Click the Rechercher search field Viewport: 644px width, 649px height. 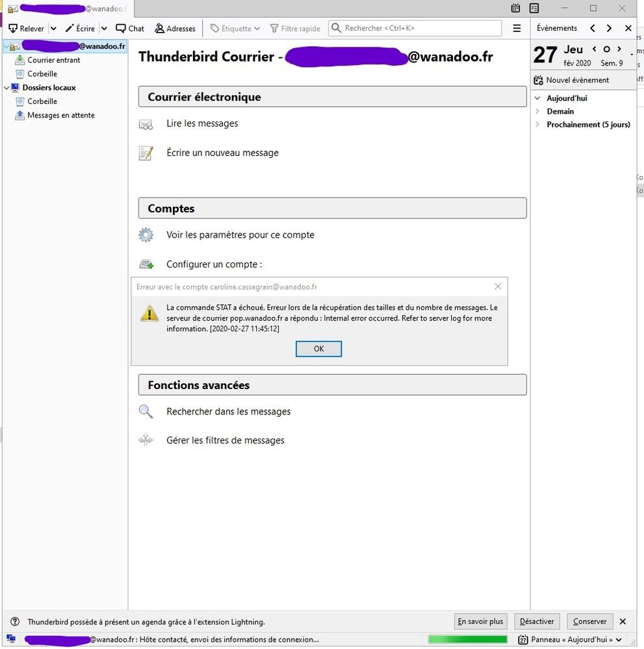(x=415, y=28)
